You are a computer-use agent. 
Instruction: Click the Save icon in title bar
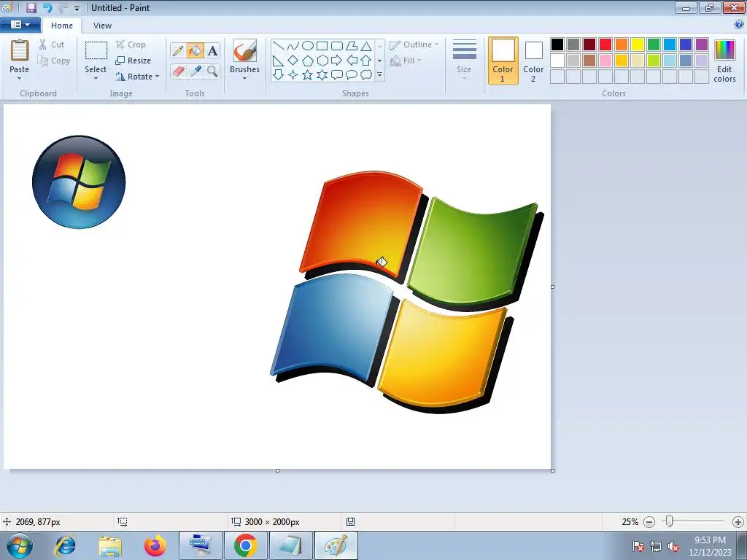click(x=31, y=7)
